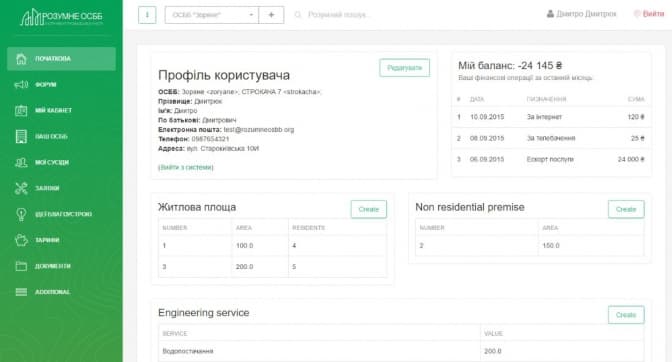Expand the ОСББ "Зоряне" dropdown
The height and width of the screenshot is (362, 672).
212,15
